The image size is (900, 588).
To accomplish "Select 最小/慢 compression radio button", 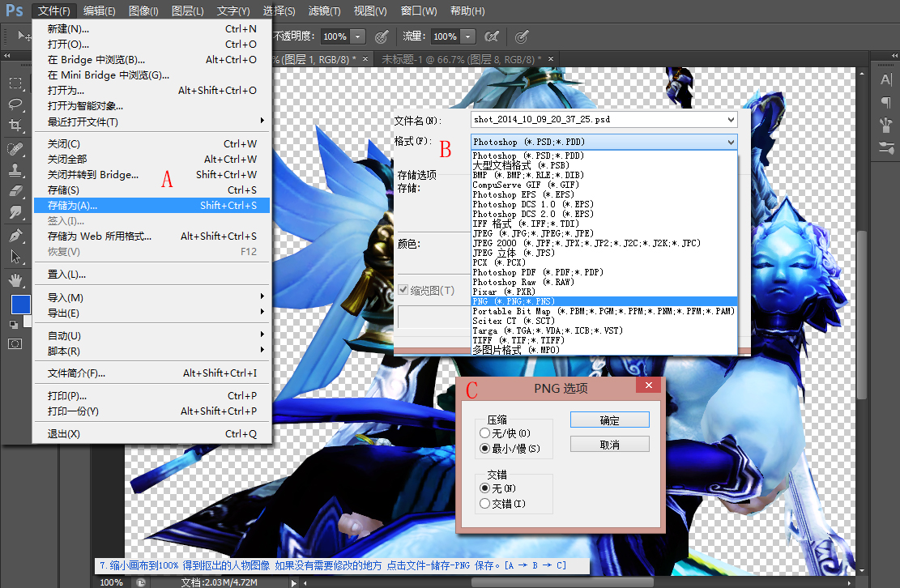I will (485, 448).
